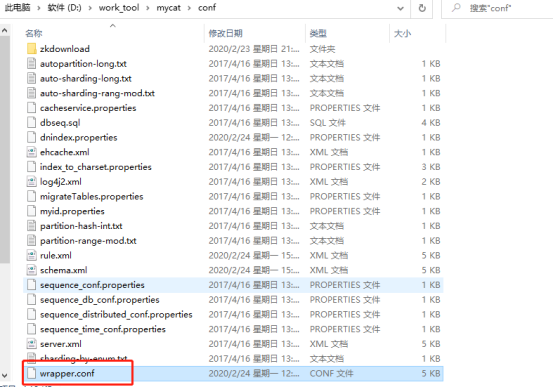Go to work_tool in the breadcrumb
Viewport: 554px width, 388px height.
point(119,8)
